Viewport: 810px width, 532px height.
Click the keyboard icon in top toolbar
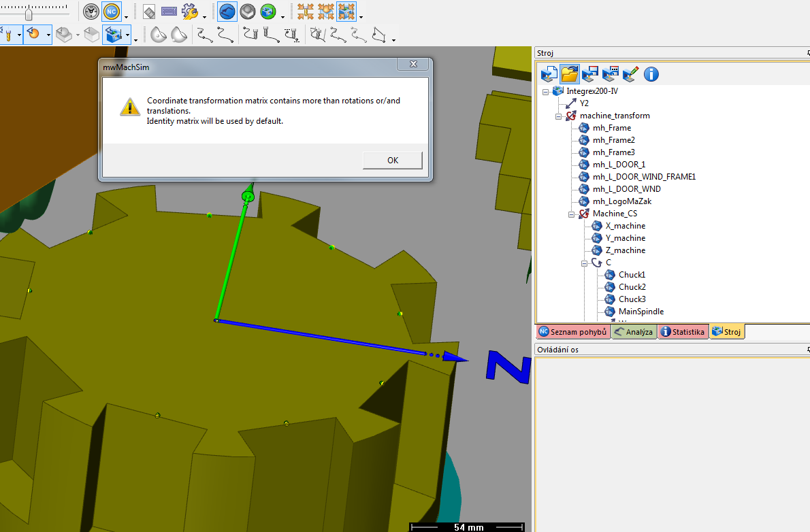pos(169,12)
